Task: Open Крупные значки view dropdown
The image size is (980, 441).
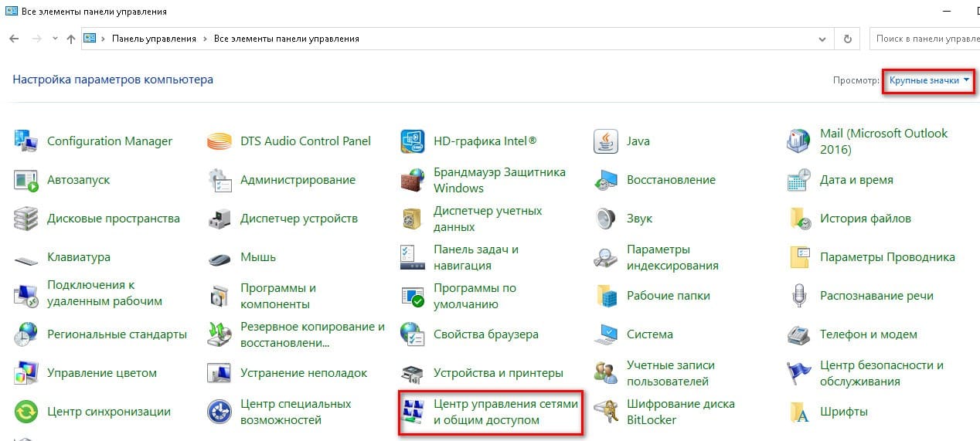Action: [929, 80]
